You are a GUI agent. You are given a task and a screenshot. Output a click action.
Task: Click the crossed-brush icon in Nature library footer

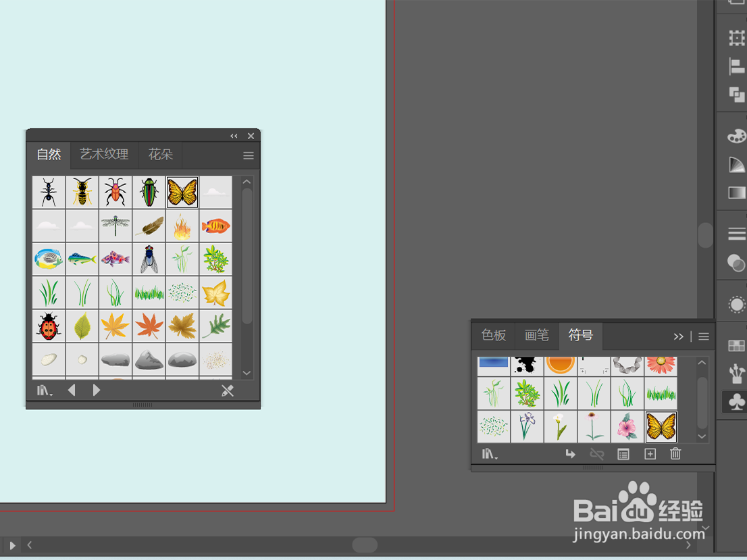click(x=228, y=391)
